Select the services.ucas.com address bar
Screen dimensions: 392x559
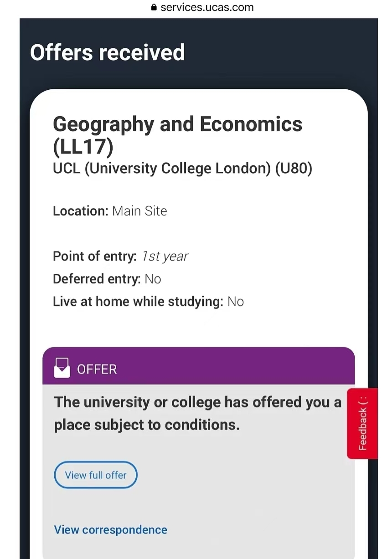[x=202, y=8]
